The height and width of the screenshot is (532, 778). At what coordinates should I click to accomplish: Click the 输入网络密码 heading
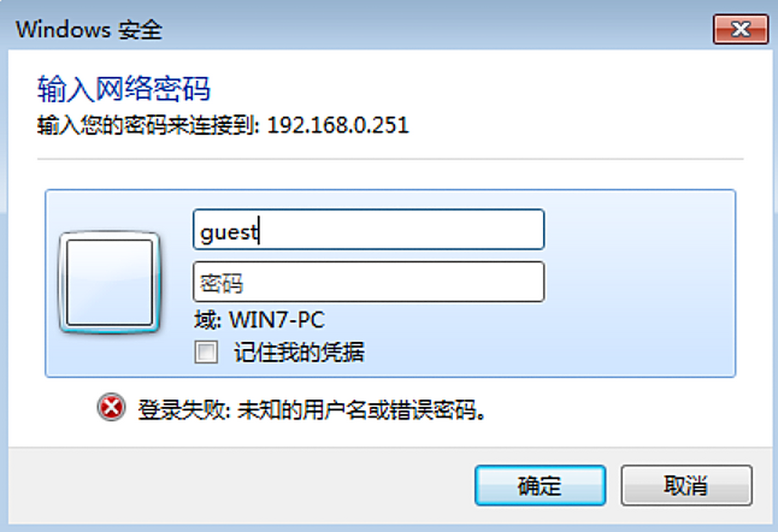(x=124, y=89)
